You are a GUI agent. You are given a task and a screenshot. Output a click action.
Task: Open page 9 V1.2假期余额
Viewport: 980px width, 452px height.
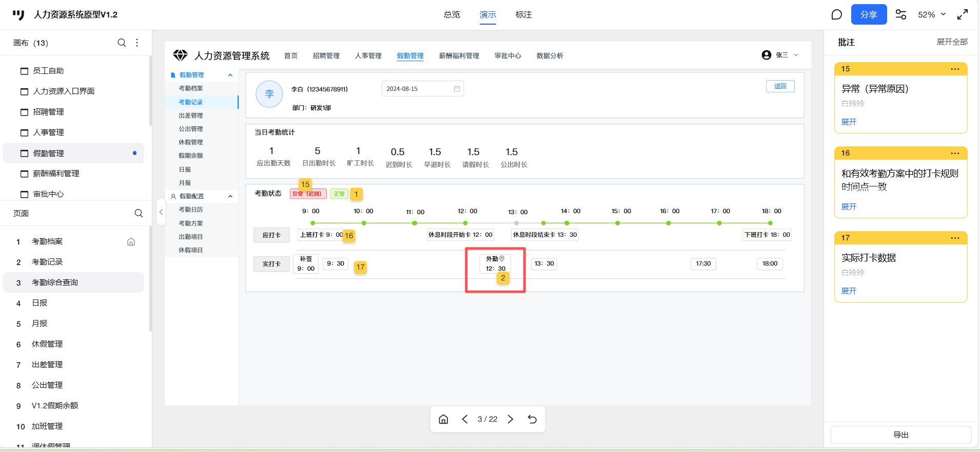[x=74, y=406]
